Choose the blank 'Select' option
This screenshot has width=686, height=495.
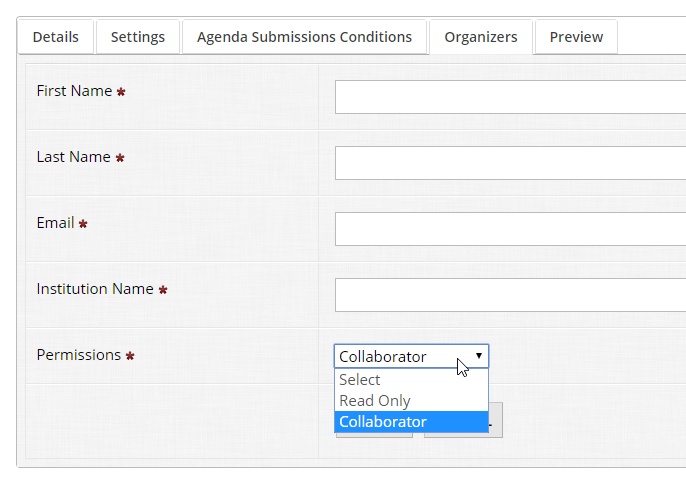coord(360,380)
